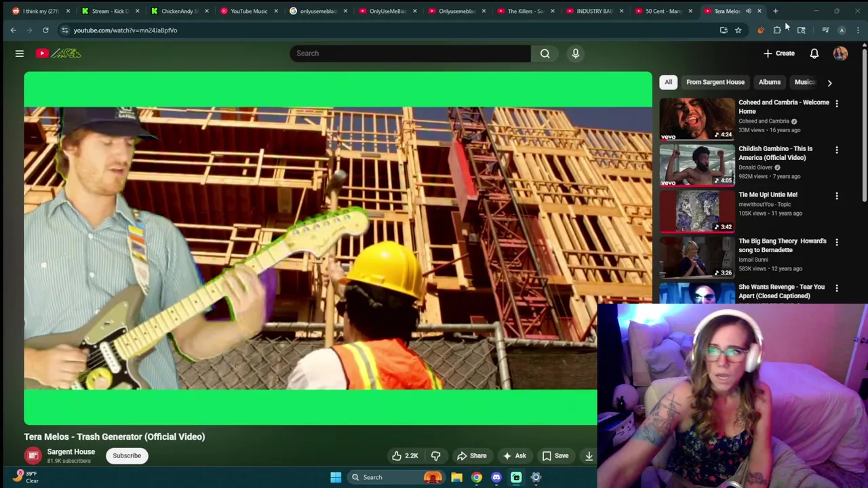Open Coheed and Cambria - Welcome Home title

783,106
